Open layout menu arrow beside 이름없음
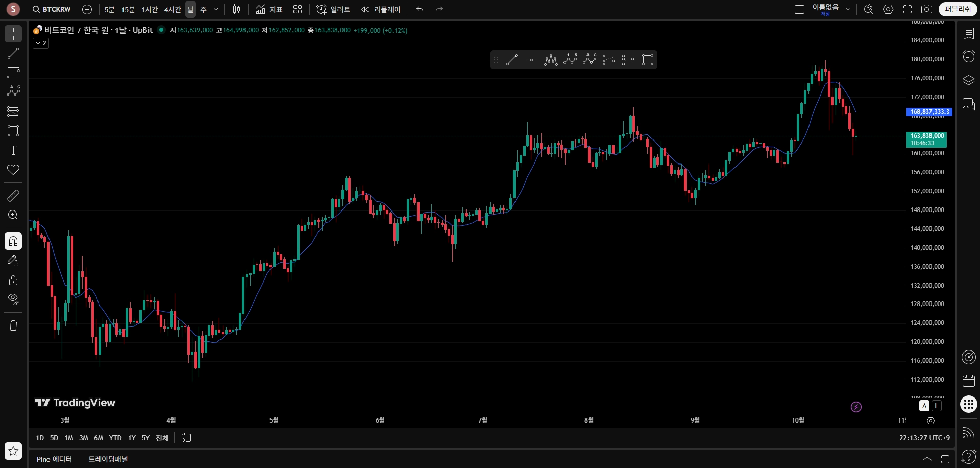Image resolution: width=980 pixels, height=468 pixels. tap(848, 9)
